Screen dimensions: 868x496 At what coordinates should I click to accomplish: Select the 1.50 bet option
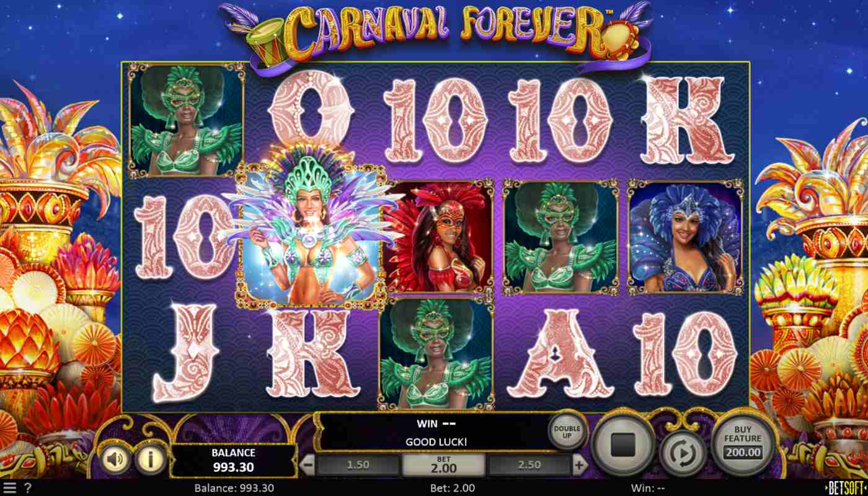pos(358,464)
